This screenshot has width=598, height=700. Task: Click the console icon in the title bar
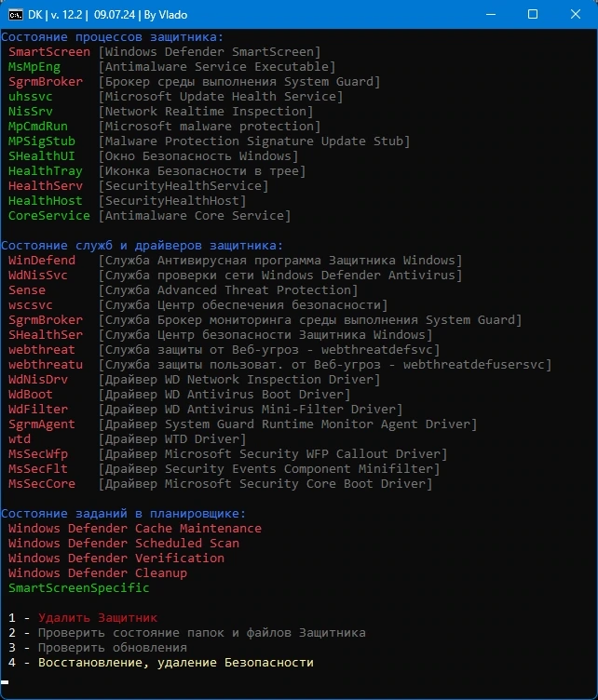coord(15,15)
